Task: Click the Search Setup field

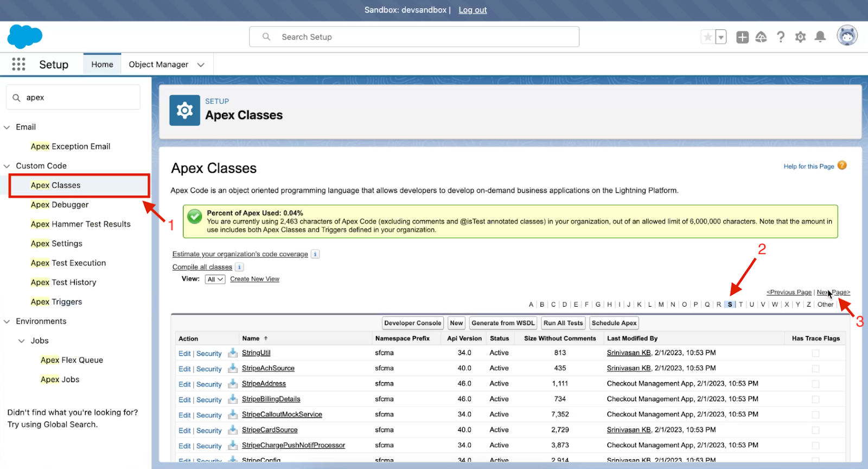Action: 414,37
